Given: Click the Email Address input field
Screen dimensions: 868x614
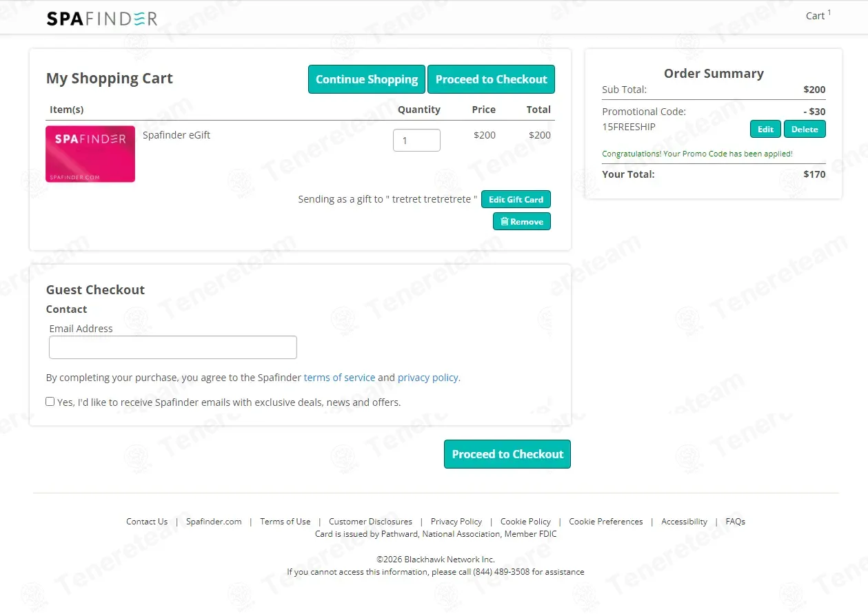Looking at the screenshot, I should (173, 347).
